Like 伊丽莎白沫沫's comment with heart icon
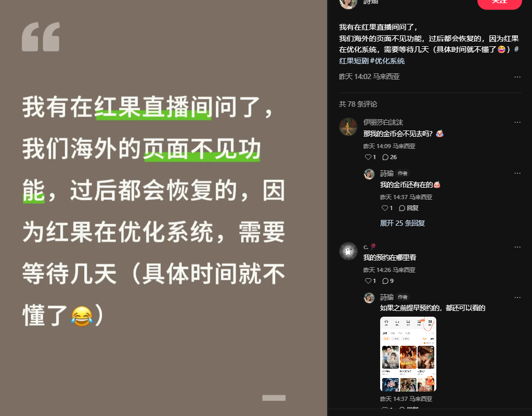 click(x=370, y=157)
